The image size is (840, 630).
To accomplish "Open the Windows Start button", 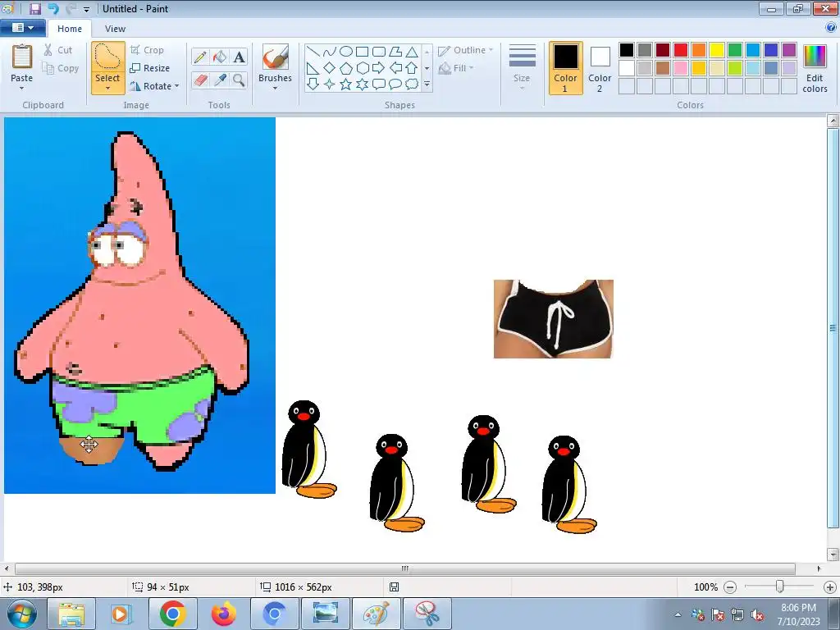I will click(22, 614).
